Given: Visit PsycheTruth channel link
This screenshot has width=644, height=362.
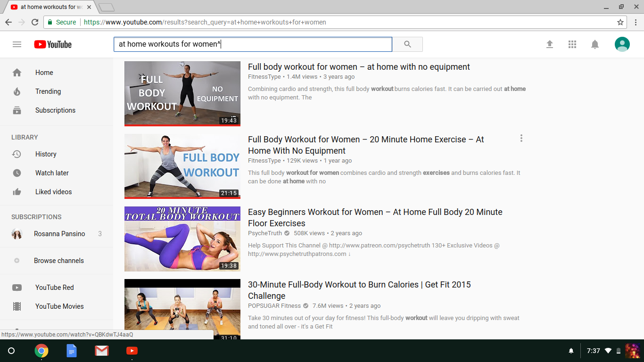Looking at the screenshot, I should click(x=265, y=233).
